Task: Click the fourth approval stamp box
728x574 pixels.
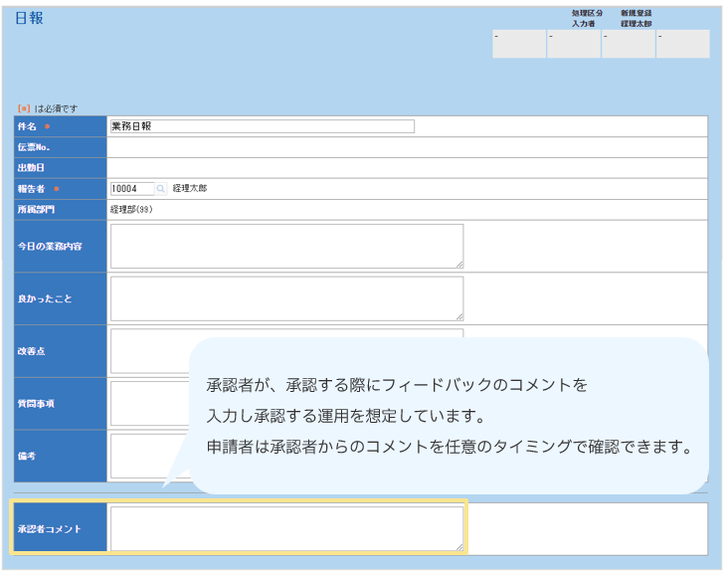Action: [683, 44]
